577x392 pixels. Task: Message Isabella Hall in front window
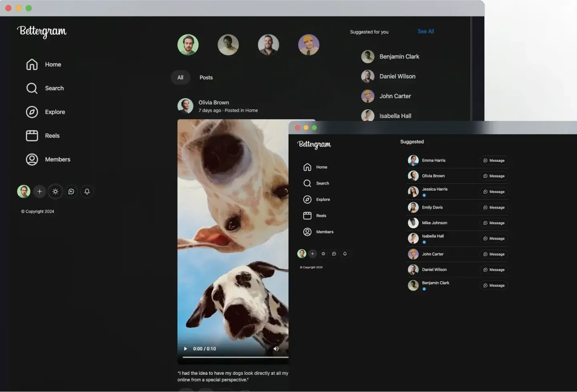(494, 239)
